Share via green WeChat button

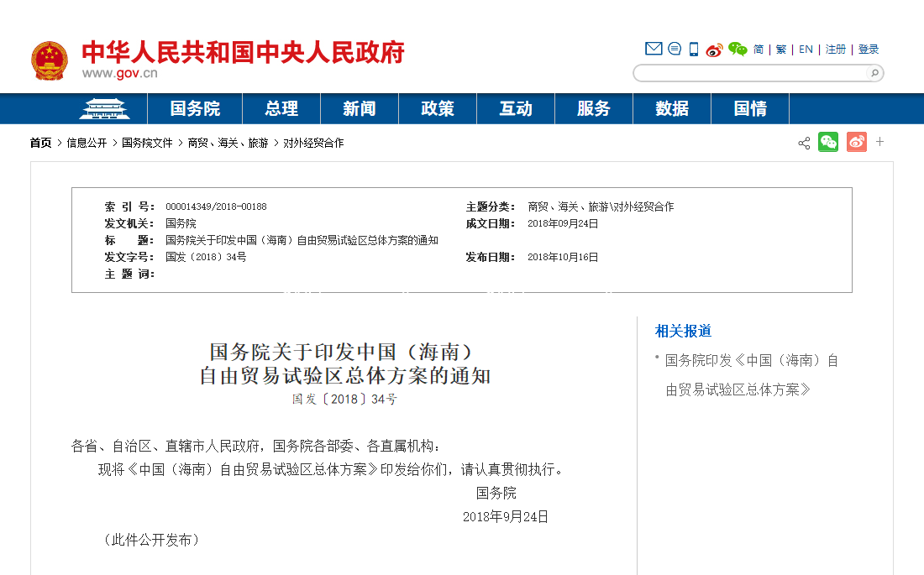(828, 142)
